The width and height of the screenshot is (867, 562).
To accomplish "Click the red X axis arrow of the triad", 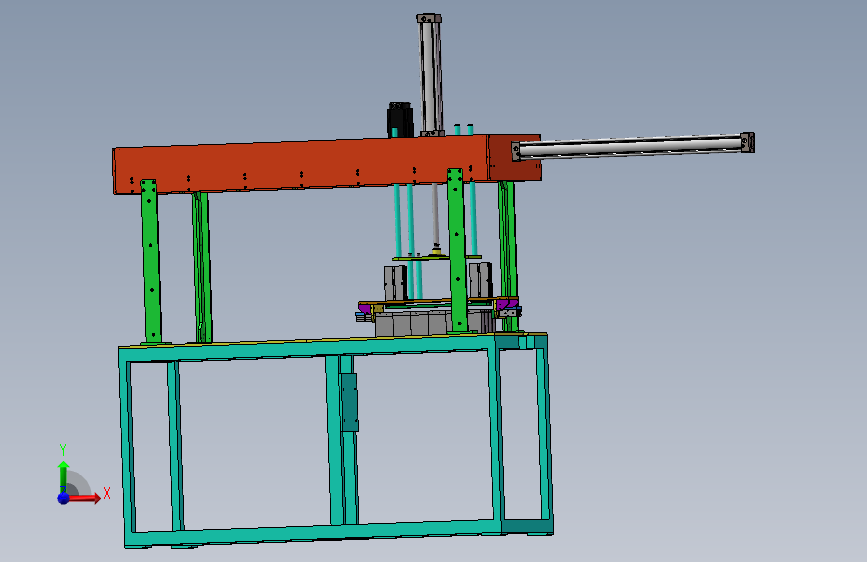I will point(83,498).
